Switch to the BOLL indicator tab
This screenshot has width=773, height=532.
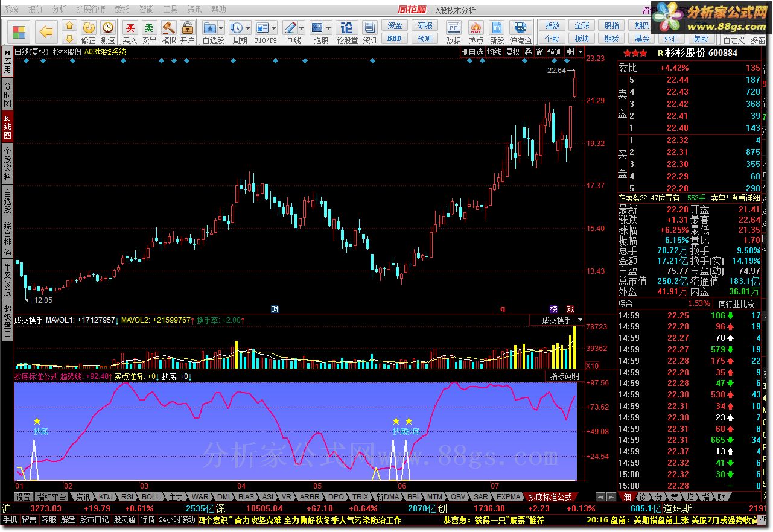coord(151,497)
